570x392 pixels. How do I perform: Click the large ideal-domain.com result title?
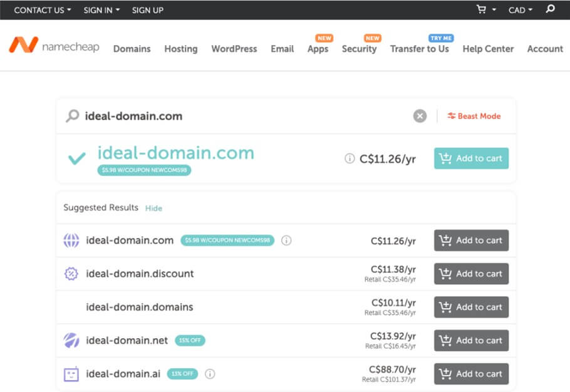pyautogui.click(x=176, y=153)
